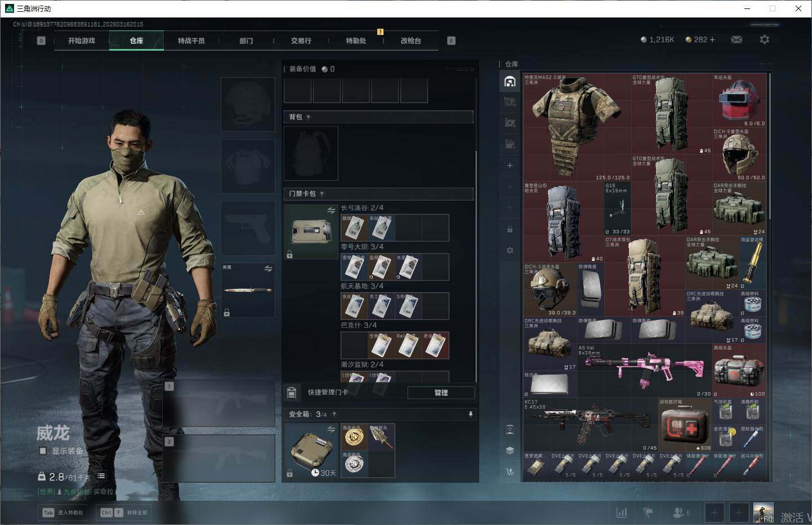Select the DICH-1 tactical helmet

[550, 290]
